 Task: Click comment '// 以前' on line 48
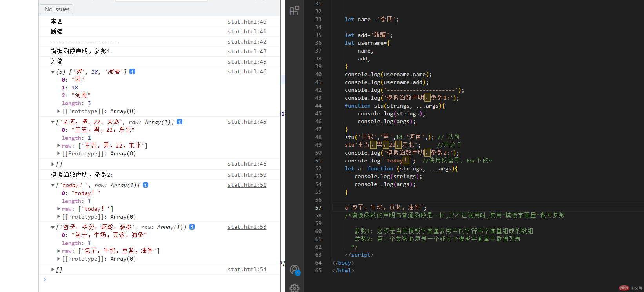click(449, 137)
